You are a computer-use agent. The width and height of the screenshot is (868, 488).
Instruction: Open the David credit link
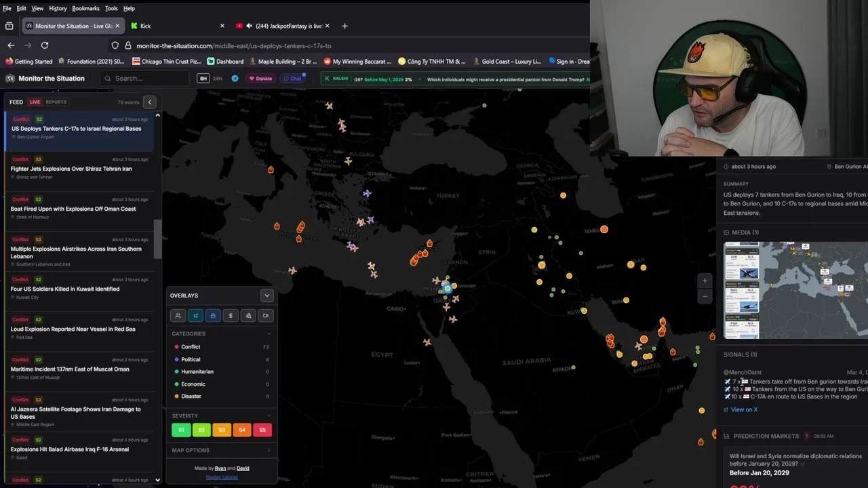[x=243, y=468]
